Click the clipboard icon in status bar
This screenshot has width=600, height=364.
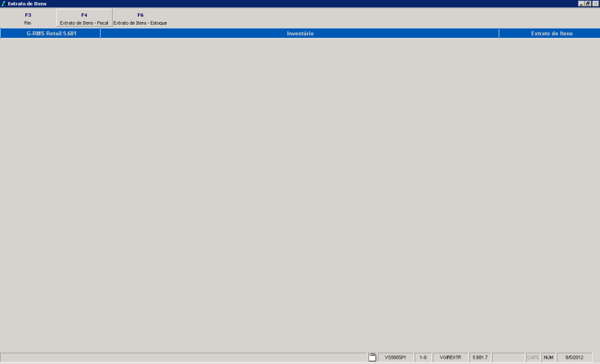(x=372, y=357)
